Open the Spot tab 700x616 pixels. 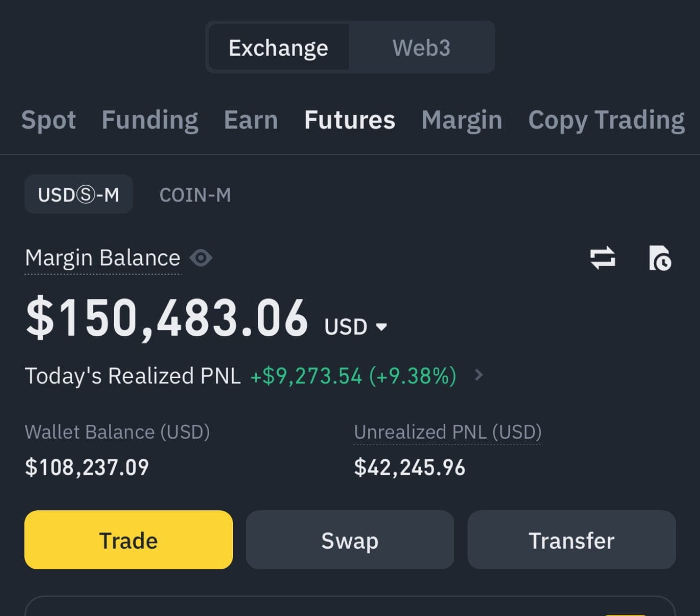pos(49,120)
